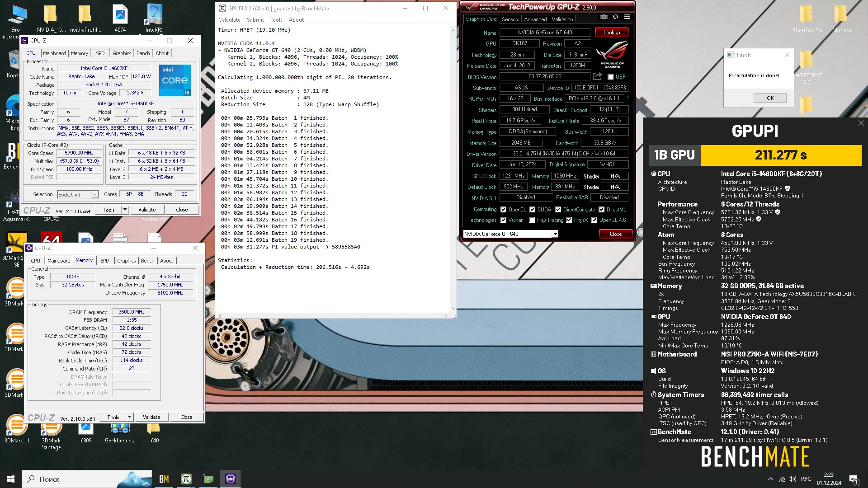Click the GPU-Z screenshot camera icon
The height and width of the screenshot is (488, 868).
tap(604, 17)
